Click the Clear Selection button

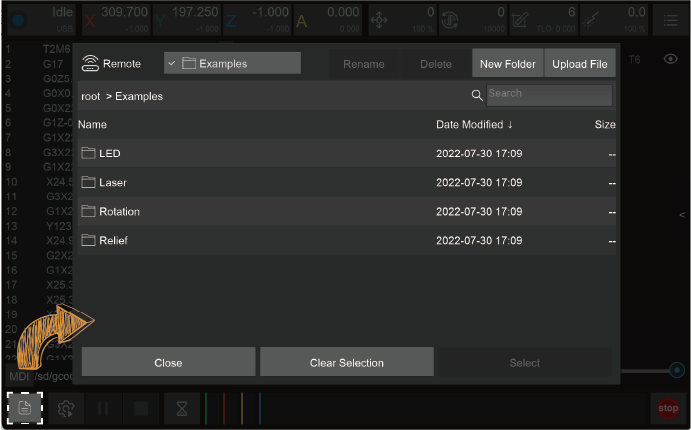tap(346, 363)
